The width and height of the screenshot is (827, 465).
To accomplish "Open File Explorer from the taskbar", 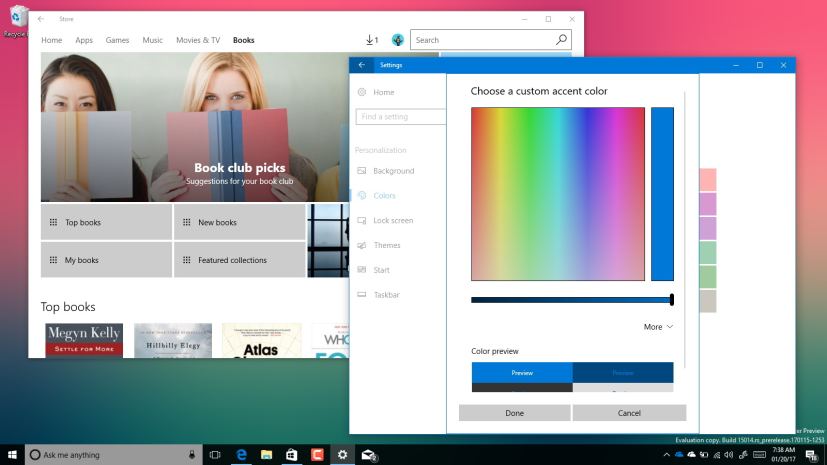I will pyautogui.click(x=266, y=454).
